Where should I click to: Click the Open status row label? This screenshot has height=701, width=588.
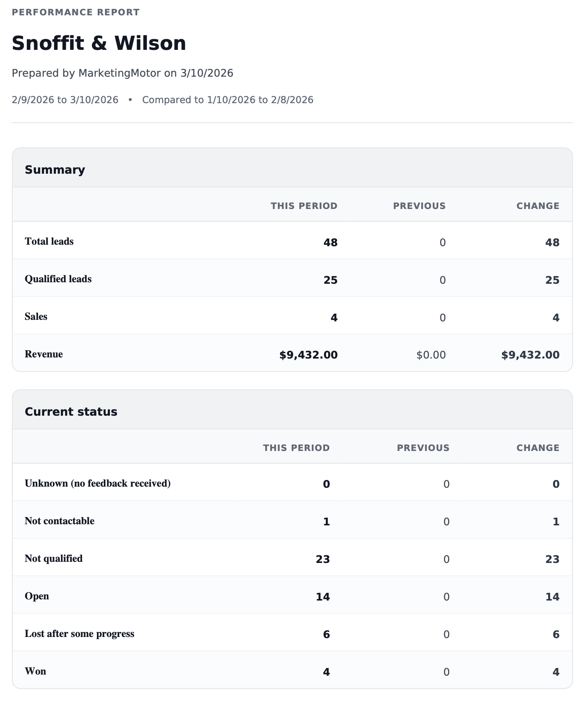click(x=37, y=596)
